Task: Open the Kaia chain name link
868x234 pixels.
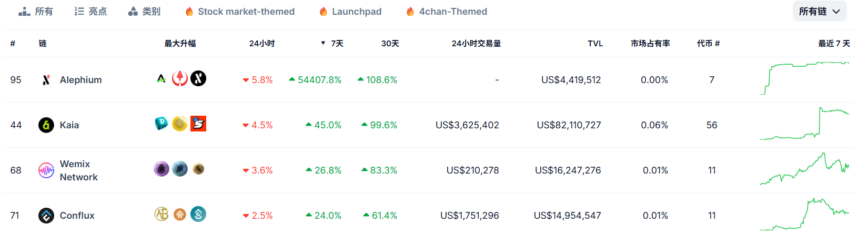Action: point(69,125)
